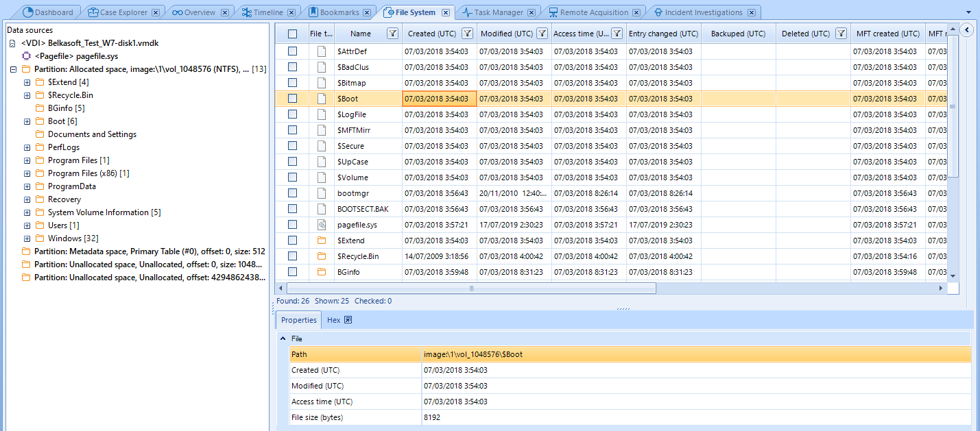980x431 pixels.
Task: Click the horizontal scrollbar of file table
Action: pos(470,288)
